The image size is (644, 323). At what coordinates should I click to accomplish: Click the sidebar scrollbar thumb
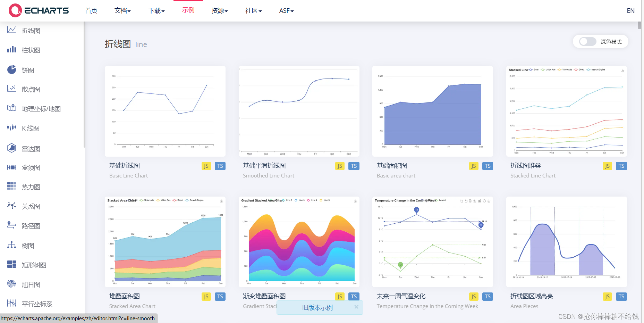[84, 85]
